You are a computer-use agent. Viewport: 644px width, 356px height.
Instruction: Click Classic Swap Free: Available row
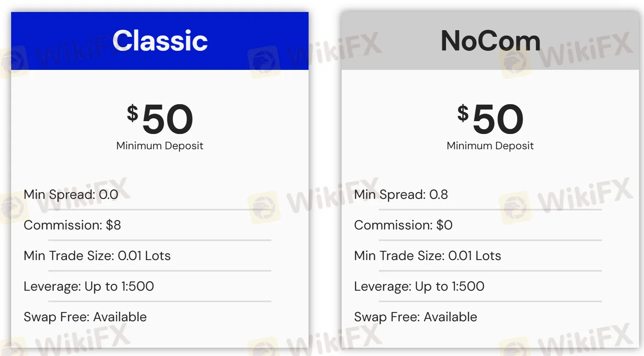click(85, 317)
